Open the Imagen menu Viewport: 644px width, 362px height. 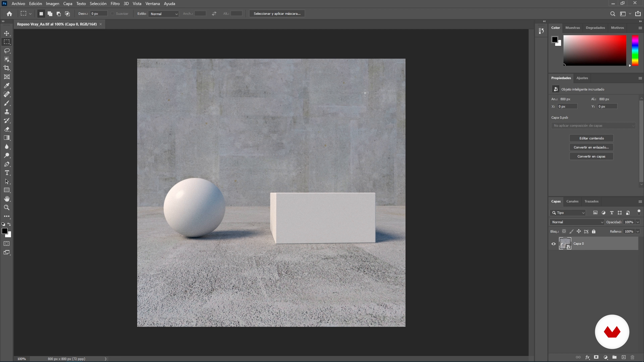click(x=52, y=4)
